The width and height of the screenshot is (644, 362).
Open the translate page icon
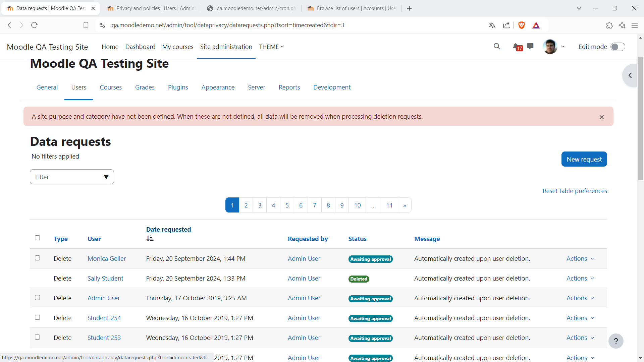(x=492, y=25)
